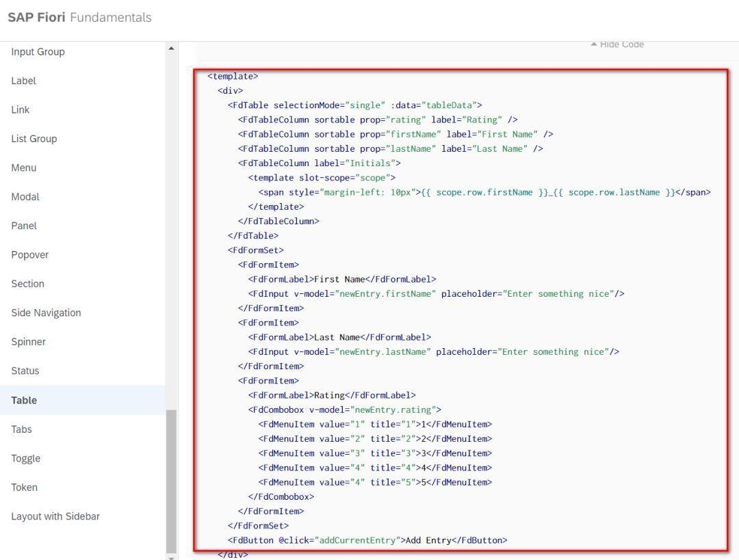The height and width of the screenshot is (560, 739).
Task: Open Layout with Sidebar page
Action: 55,517
